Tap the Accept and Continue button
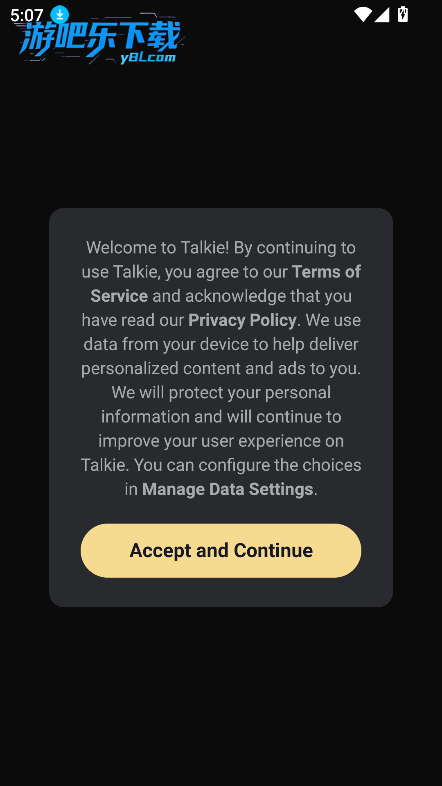 220,550
